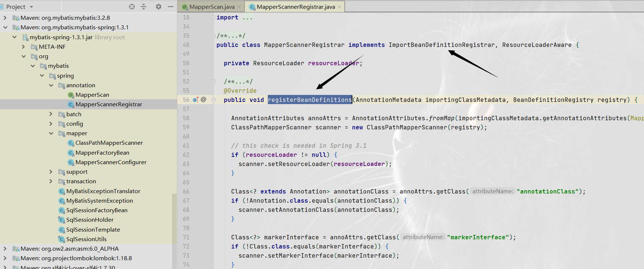
Task: Collapse the mybatis package
Action: pyautogui.click(x=33, y=66)
